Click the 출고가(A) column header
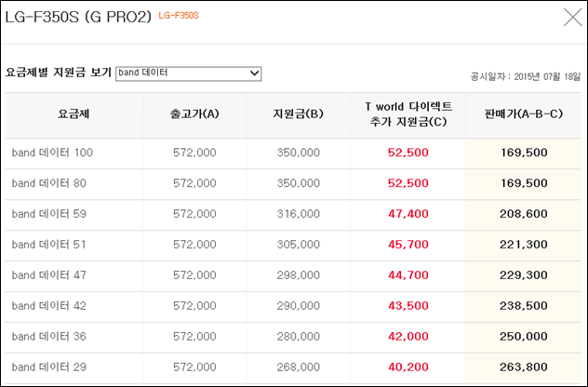Viewport: 588px width, 387px height. (x=194, y=114)
